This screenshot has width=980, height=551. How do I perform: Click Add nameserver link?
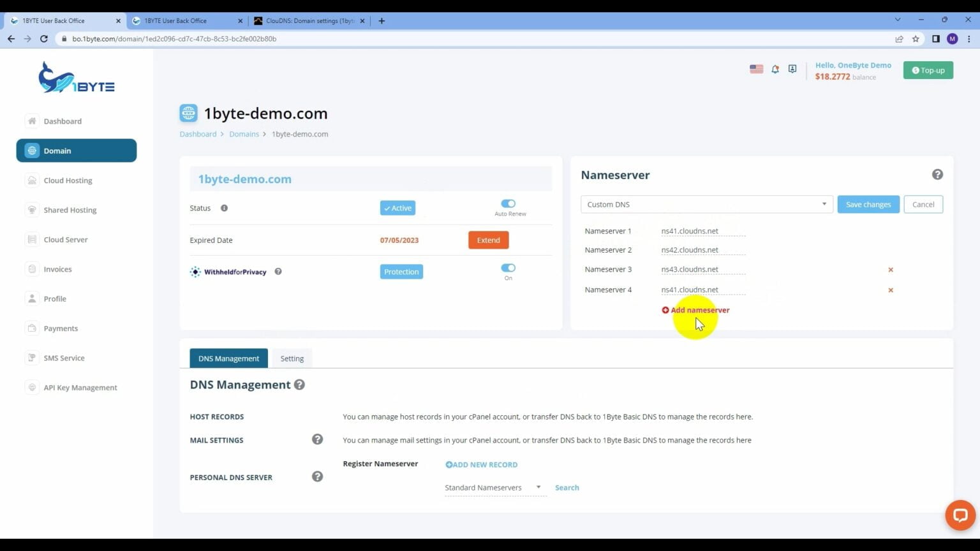click(x=695, y=310)
